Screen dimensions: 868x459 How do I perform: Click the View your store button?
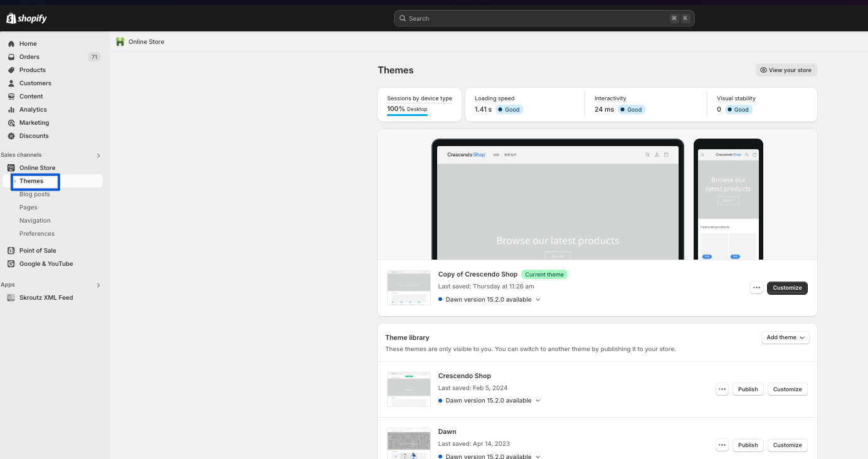tap(786, 70)
